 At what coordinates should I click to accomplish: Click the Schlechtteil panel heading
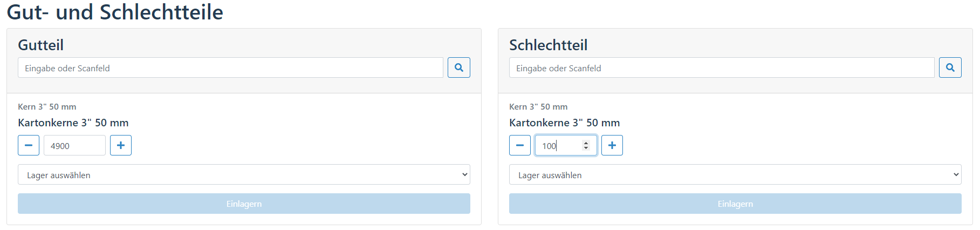[x=549, y=45]
